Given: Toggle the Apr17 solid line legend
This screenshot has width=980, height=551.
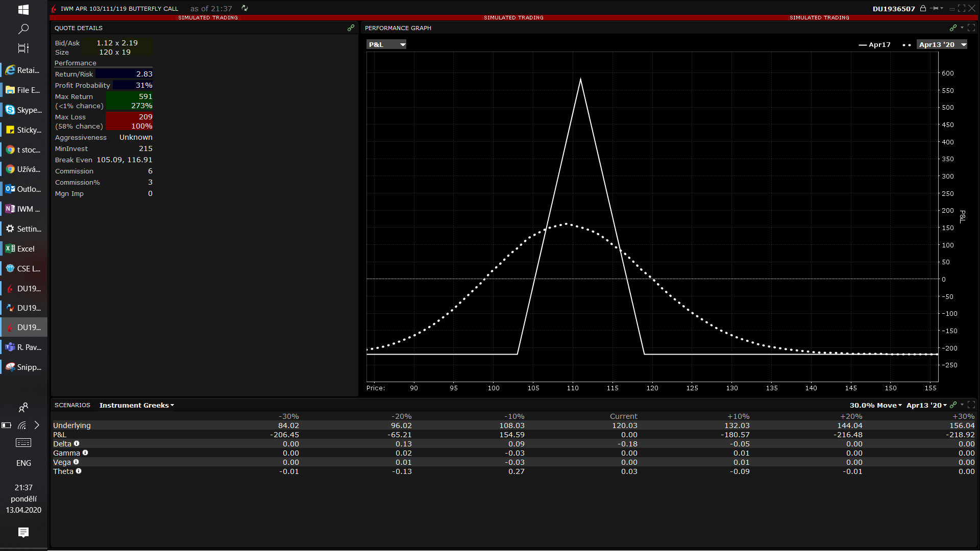Looking at the screenshot, I should point(874,44).
